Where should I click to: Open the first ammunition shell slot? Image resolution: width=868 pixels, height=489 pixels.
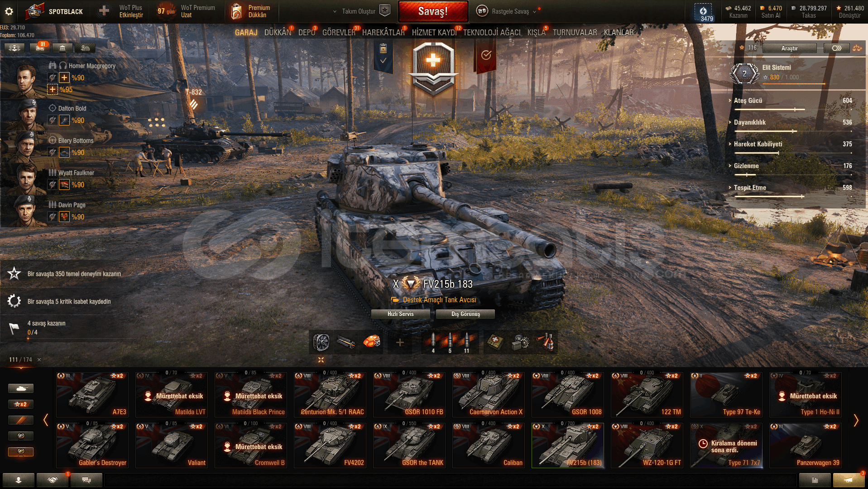point(433,343)
